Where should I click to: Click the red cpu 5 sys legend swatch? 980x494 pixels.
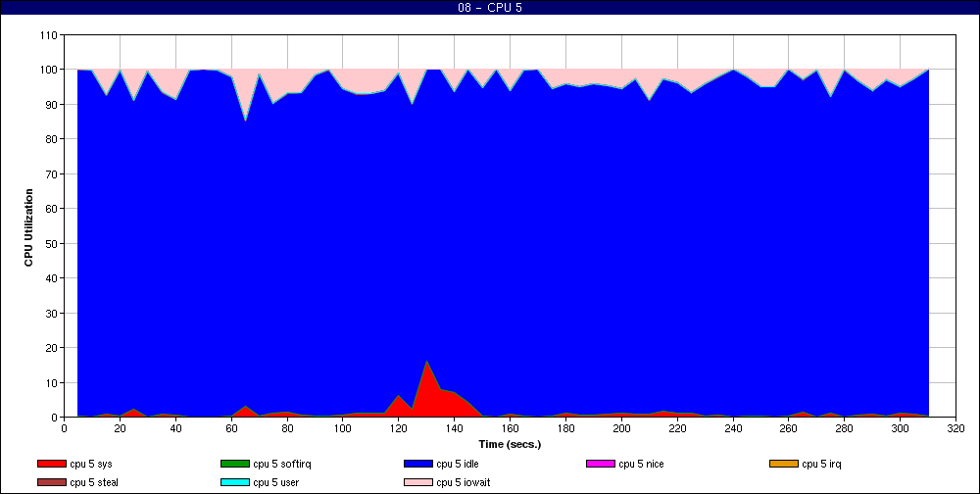point(51,464)
